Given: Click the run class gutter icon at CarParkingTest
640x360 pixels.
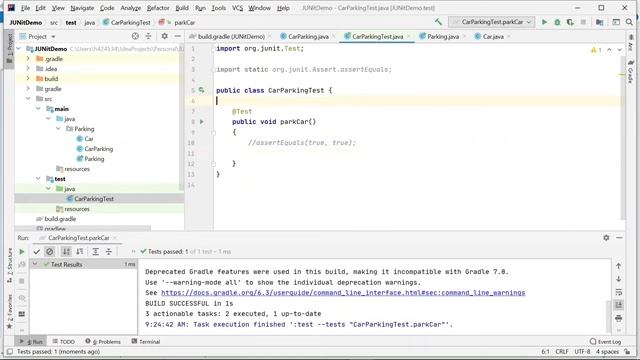Looking at the screenshot, I should (x=202, y=90).
